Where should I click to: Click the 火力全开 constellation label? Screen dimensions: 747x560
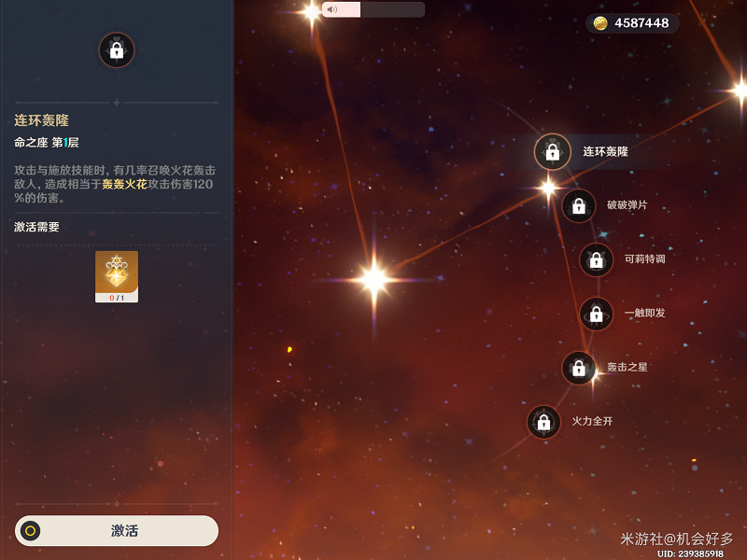tap(592, 422)
